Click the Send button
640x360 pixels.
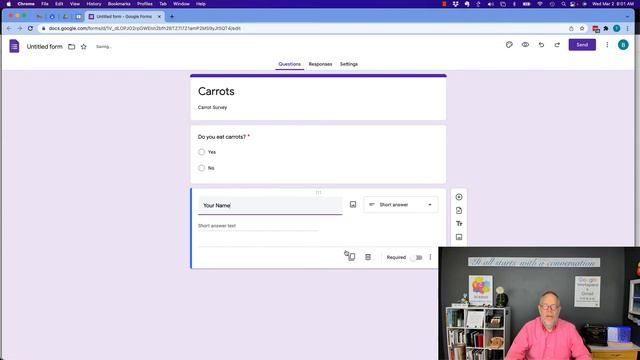point(582,45)
